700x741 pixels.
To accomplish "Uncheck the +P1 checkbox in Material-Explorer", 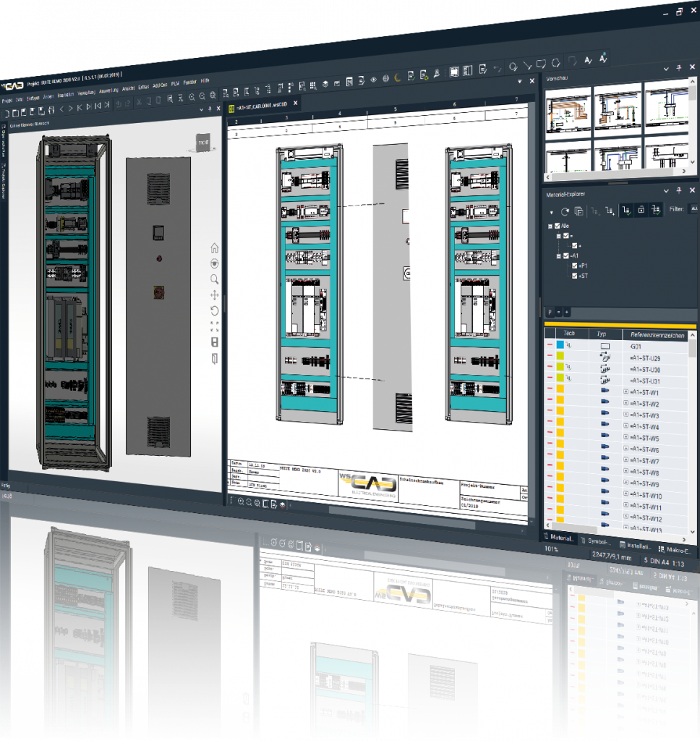I will click(x=574, y=266).
